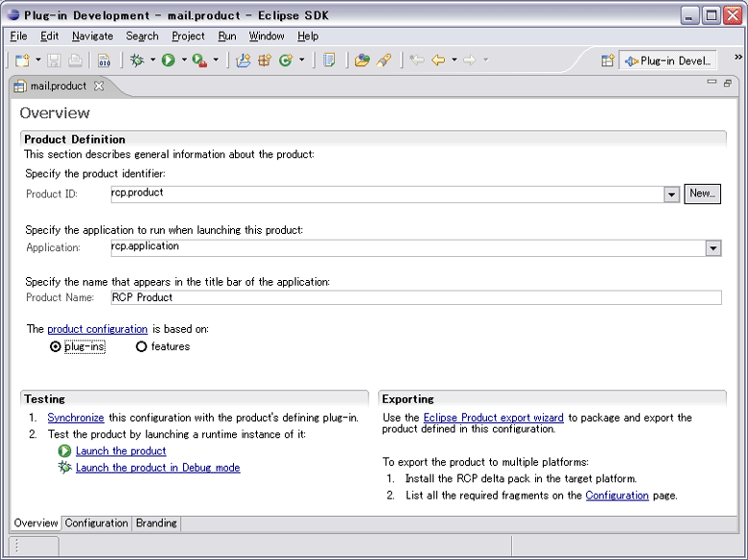Open the Edit menu

(49, 36)
